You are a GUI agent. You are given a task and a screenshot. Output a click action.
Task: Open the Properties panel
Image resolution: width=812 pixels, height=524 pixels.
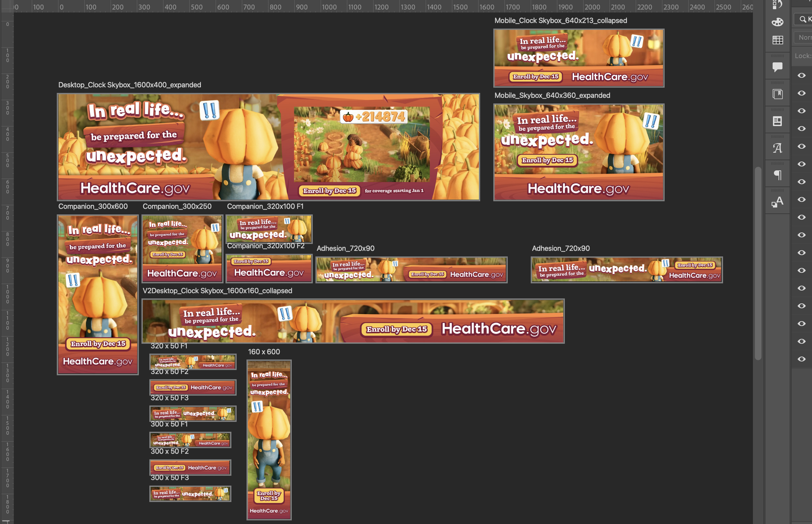coord(777,120)
